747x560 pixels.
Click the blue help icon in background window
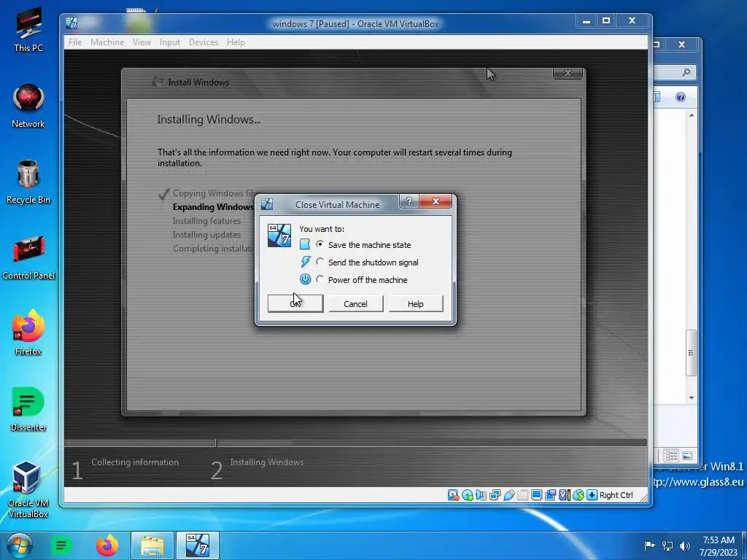(x=681, y=97)
